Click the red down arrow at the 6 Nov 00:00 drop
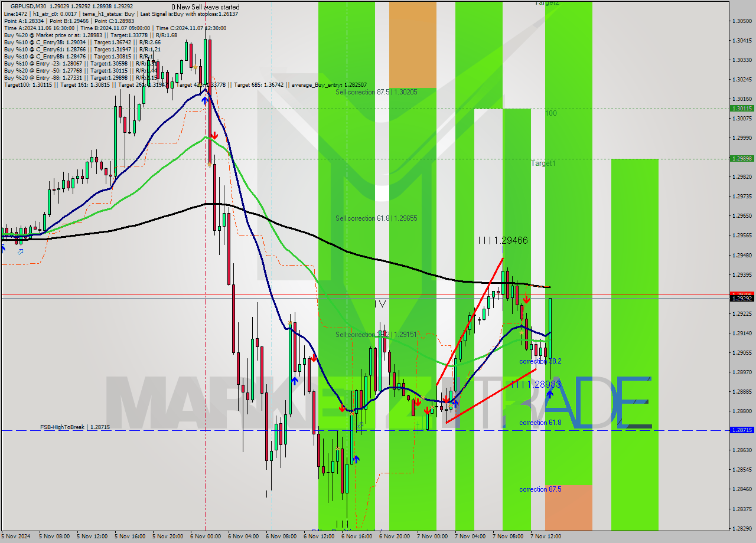The image size is (756, 543). click(x=214, y=136)
